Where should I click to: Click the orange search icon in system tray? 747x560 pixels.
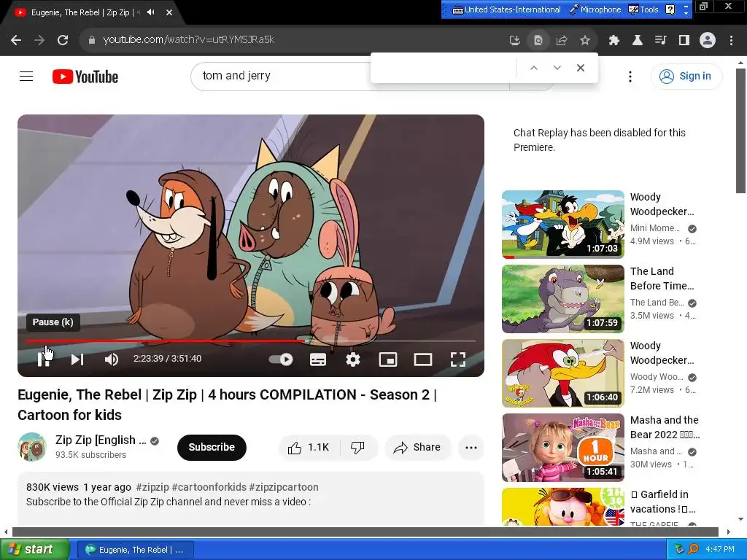pos(694,550)
